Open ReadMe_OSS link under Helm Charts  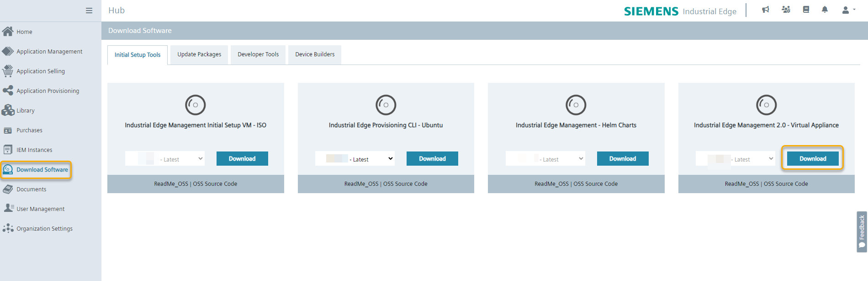(x=551, y=184)
